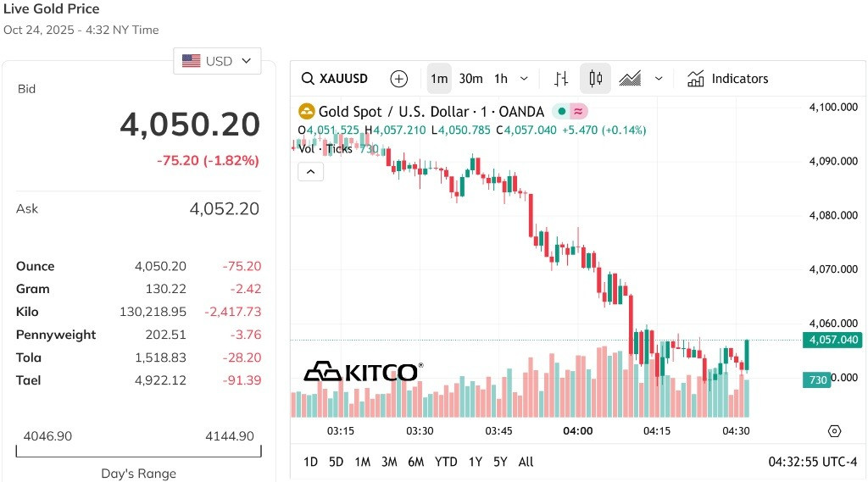
Task: Open the XAUUSD symbol search
Action: [334, 79]
